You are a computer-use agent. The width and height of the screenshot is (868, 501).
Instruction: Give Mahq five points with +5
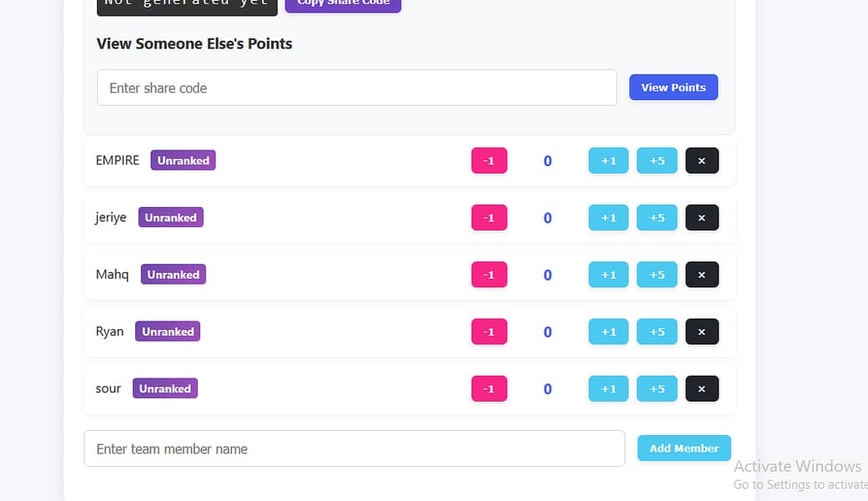(x=657, y=275)
